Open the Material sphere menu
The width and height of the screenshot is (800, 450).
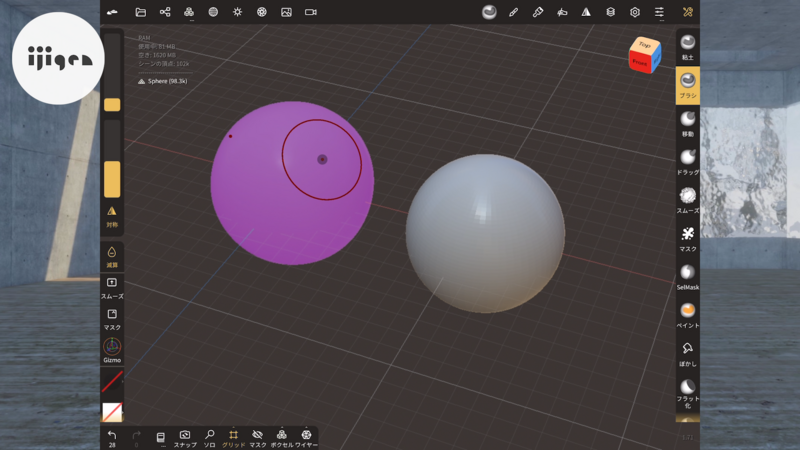pyautogui.click(x=213, y=12)
